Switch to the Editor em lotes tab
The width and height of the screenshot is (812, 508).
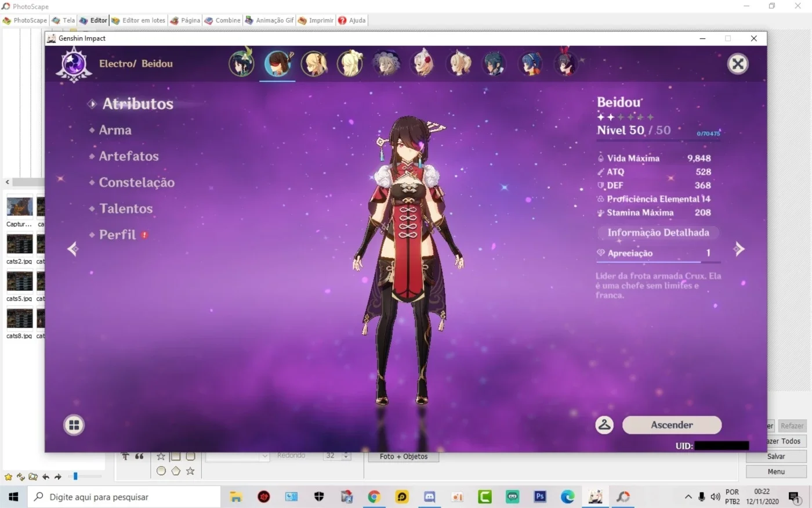[x=139, y=20]
